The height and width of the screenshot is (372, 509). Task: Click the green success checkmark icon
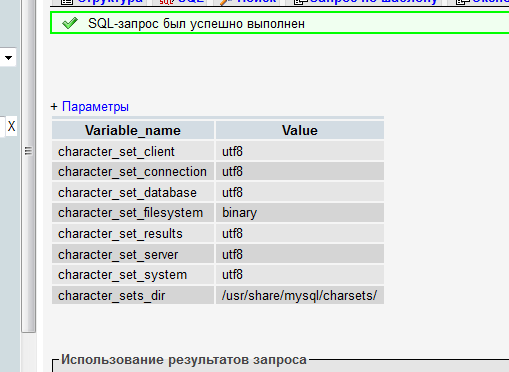click(x=70, y=23)
